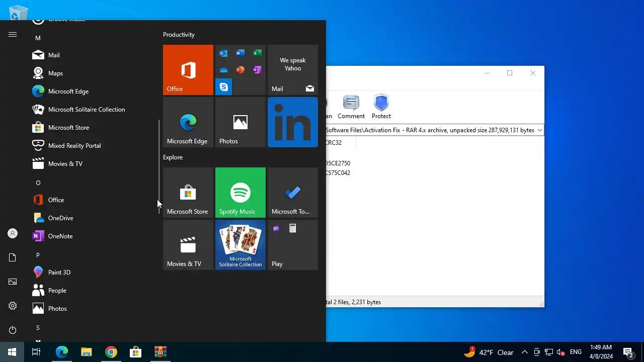Open the Microsoft Store tile
The width and height of the screenshot is (644, 362).
point(188,193)
